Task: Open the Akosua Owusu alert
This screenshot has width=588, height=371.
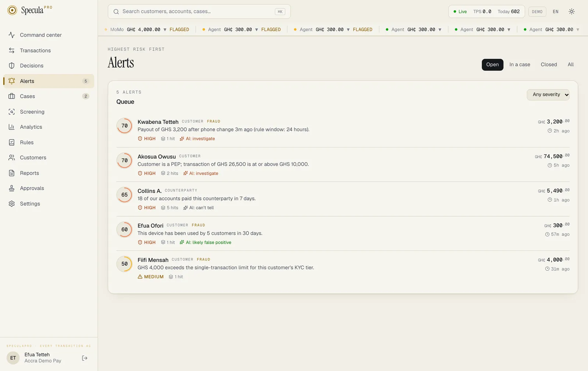Action: tap(343, 165)
